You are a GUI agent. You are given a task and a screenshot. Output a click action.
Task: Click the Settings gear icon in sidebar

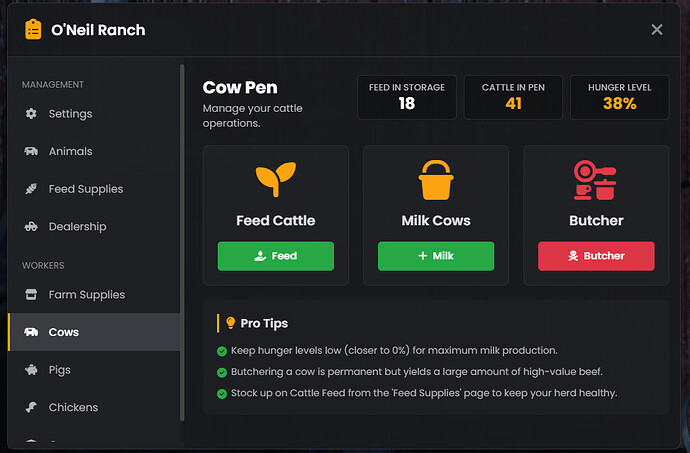coord(31,114)
